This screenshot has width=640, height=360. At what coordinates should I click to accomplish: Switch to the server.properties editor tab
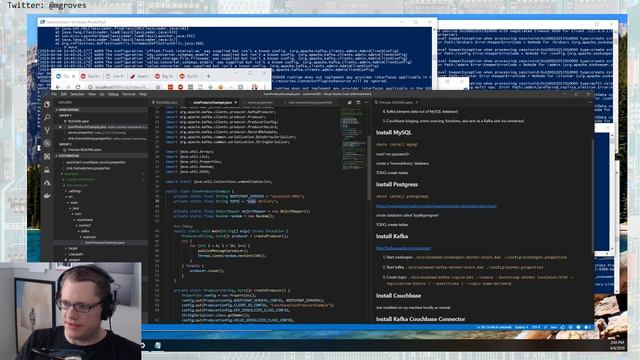[x=260, y=102]
